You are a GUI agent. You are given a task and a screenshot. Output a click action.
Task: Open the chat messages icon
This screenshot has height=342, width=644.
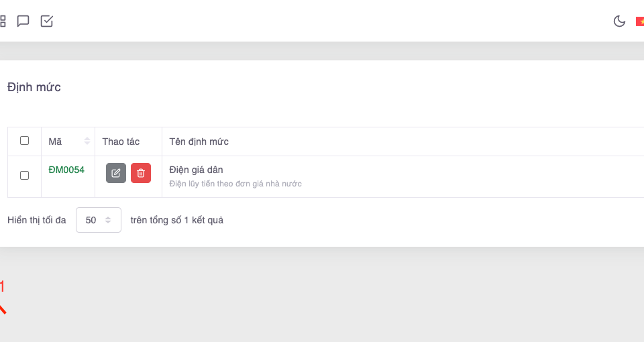[x=23, y=21]
